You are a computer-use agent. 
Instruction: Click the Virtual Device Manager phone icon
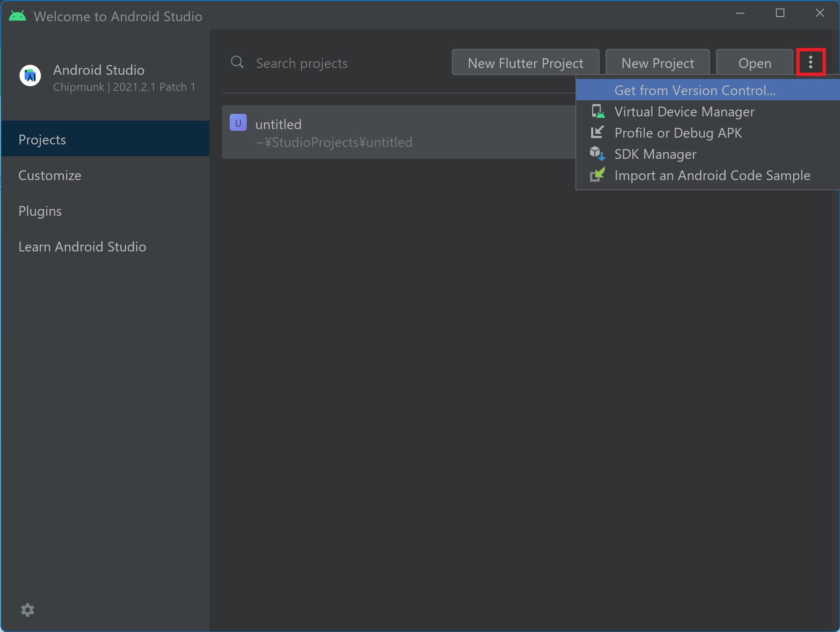(x=598, y=111)
